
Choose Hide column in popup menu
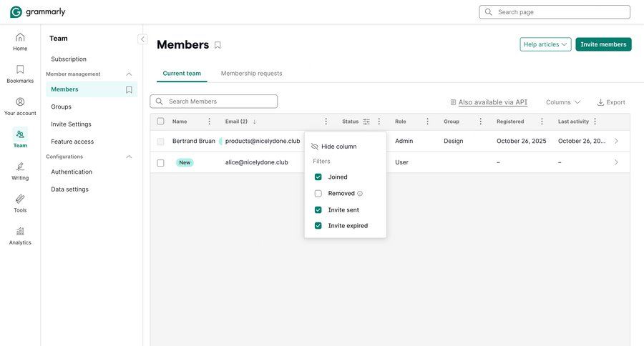(334, 147)
